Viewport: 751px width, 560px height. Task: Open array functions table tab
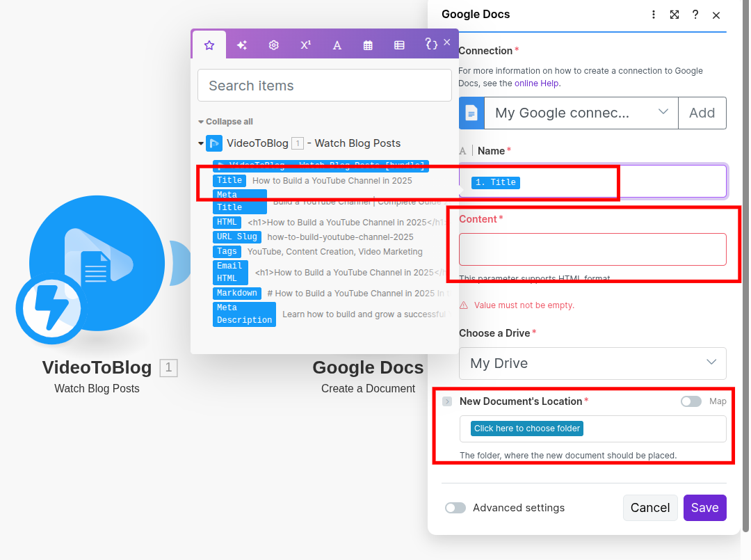coord(399,45)
